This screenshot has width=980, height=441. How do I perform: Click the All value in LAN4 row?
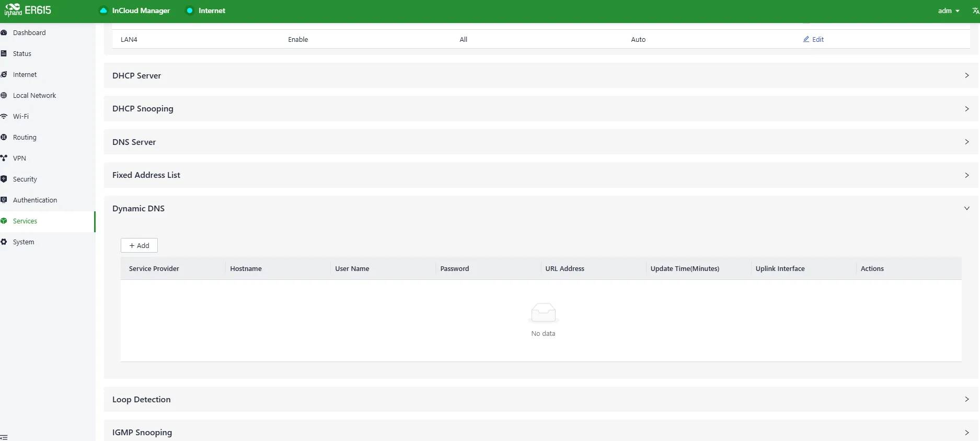click(463, 39)
